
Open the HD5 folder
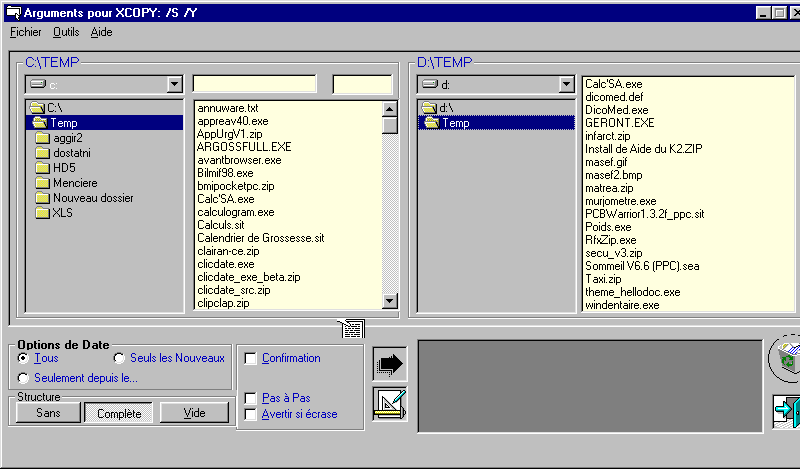click(x=56, y=167)
